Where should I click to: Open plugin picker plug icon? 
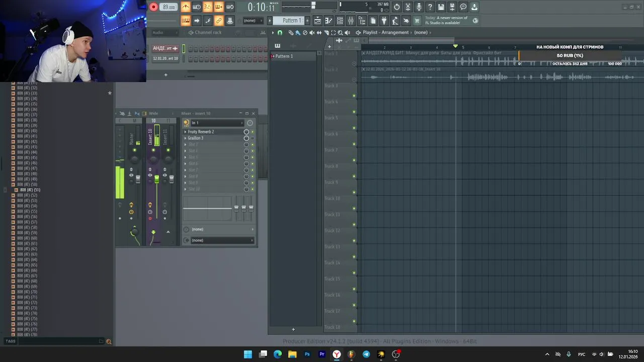pyautogui.click(x=384, y=21)
